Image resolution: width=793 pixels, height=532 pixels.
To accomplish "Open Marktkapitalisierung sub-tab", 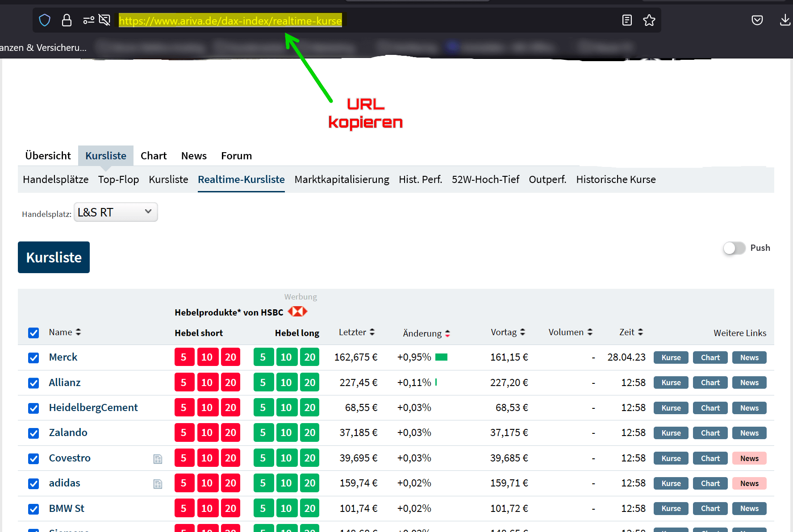I will [x=342, y=179].
